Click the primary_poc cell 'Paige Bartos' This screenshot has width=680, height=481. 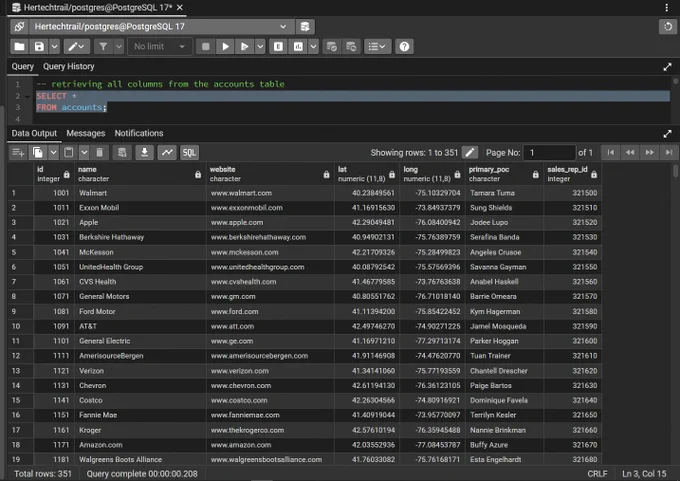click(504, 386)
